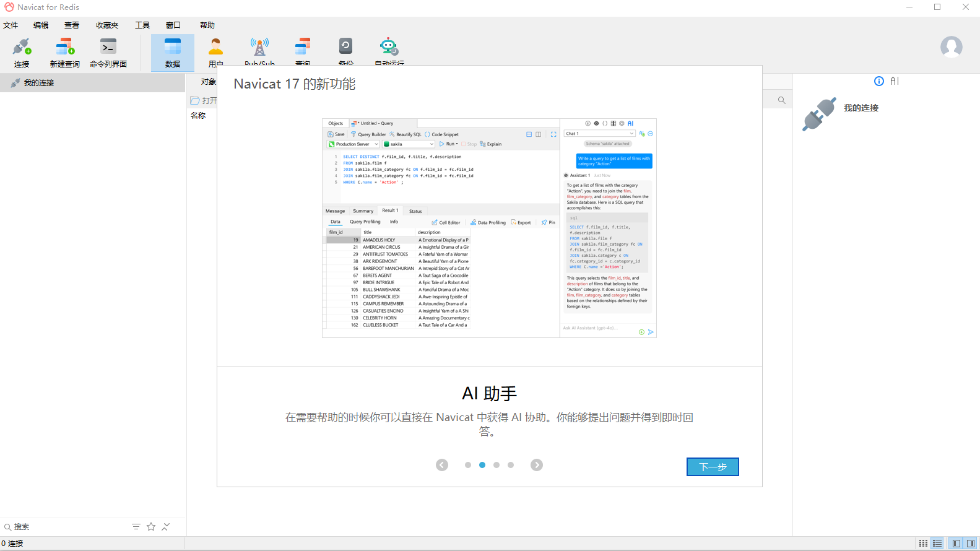The image size is (980, 551).
Task: Click the filter icon beside sidebar search
Action: point(136,527)
